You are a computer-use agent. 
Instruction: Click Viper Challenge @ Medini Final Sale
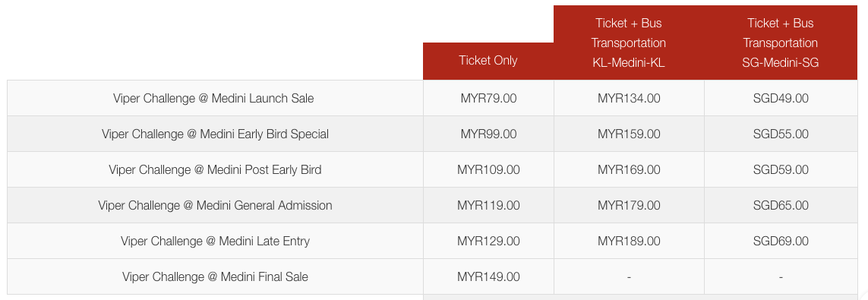[x=216, y=276]
